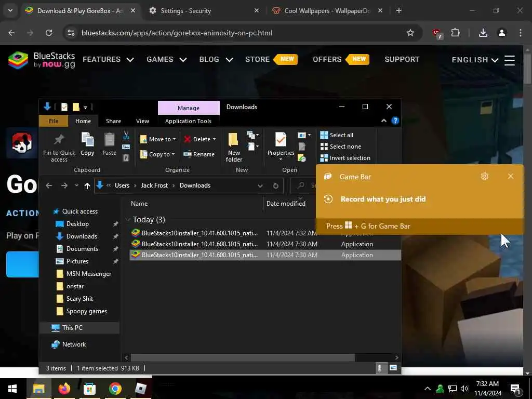Screen dimensions: 532x399
Task: Open Chrome extensions puzzle icon
Action: pos(455,33)
